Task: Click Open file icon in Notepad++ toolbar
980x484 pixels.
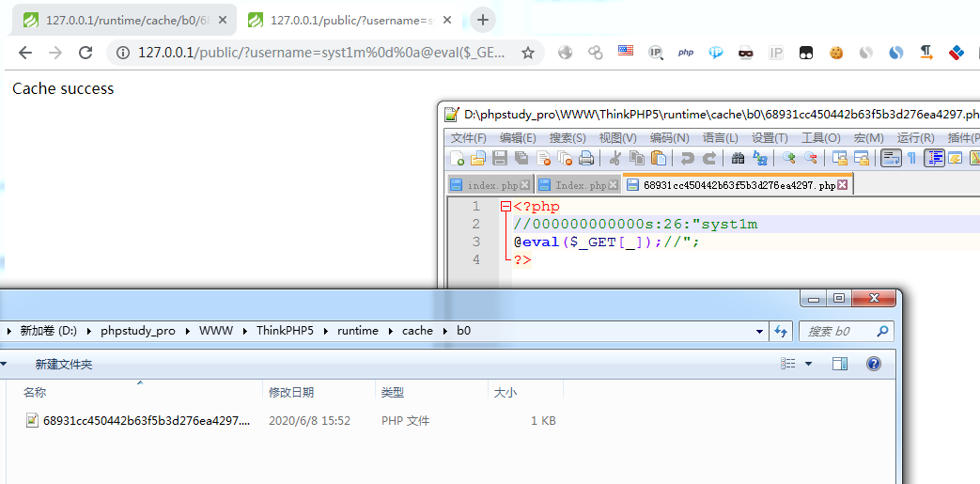Action: click(478, 158)
